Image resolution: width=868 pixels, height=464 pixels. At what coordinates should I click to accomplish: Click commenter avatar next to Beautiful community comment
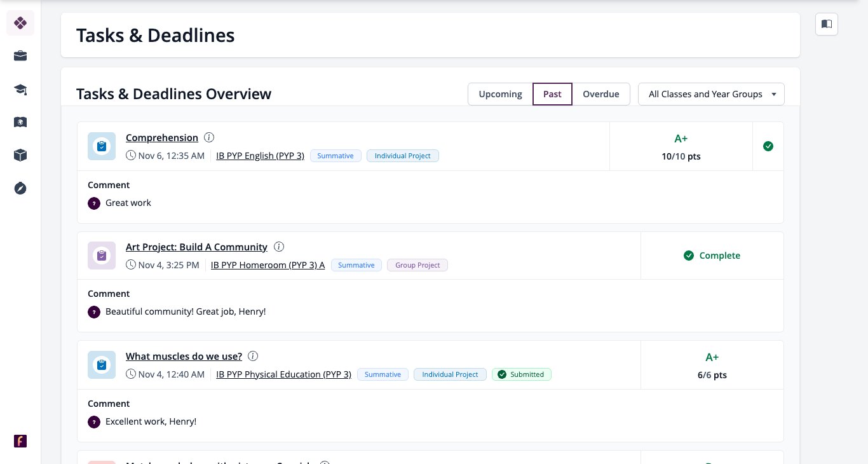point(94,312)
